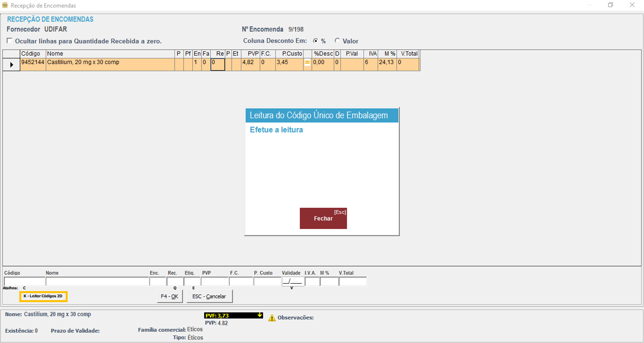
Task: Open the K - Leitor Códigos 2D reader
Action: (x=43, y=296)
